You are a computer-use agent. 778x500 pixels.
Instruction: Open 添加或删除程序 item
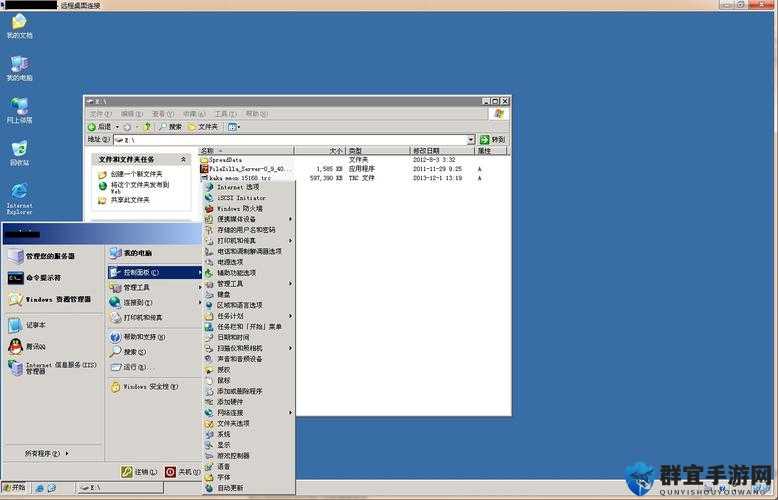point(249,391)
